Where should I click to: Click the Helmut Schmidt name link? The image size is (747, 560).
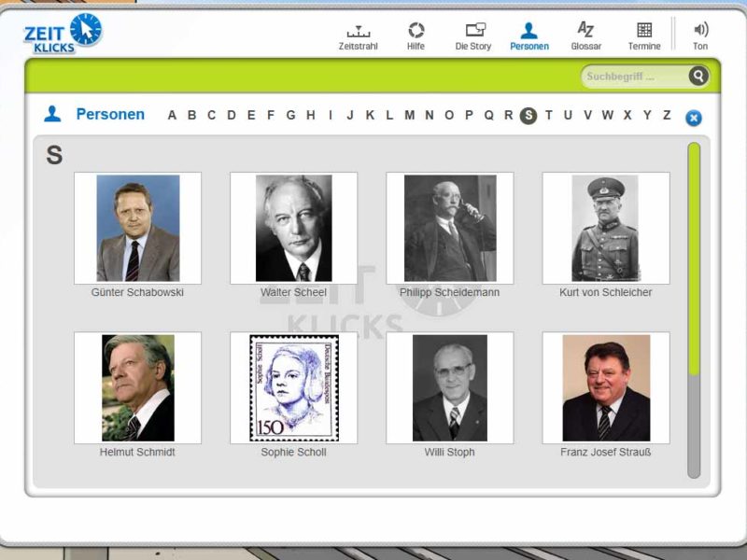[137, 452]
